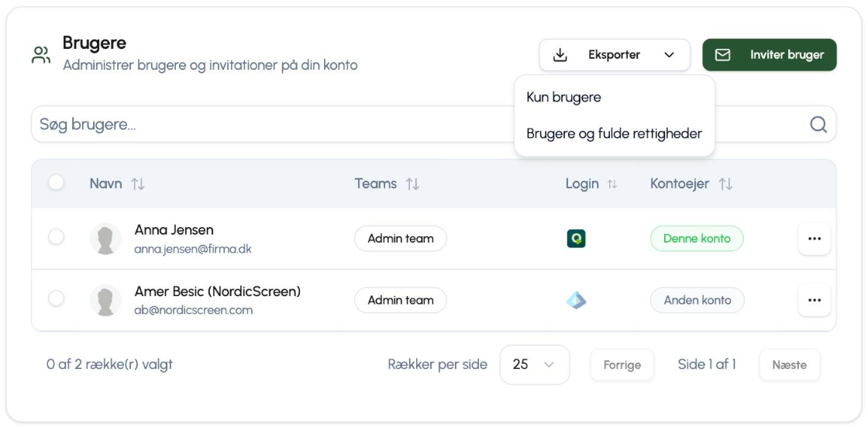Select the Anna Jensen row checkbox
This screenshot has height=427, width=868.
pyautogui.click(x=56, y=237)
